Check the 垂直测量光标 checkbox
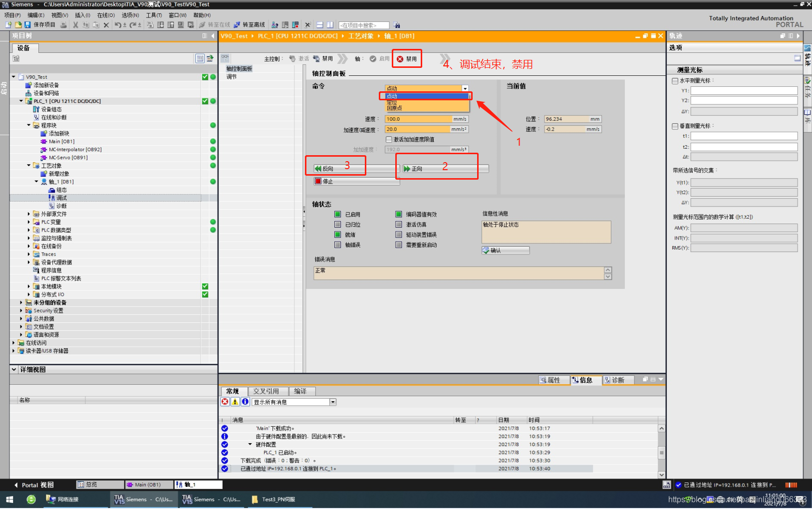812x509 pixels. pyautogui.click(x=675, y=126)
